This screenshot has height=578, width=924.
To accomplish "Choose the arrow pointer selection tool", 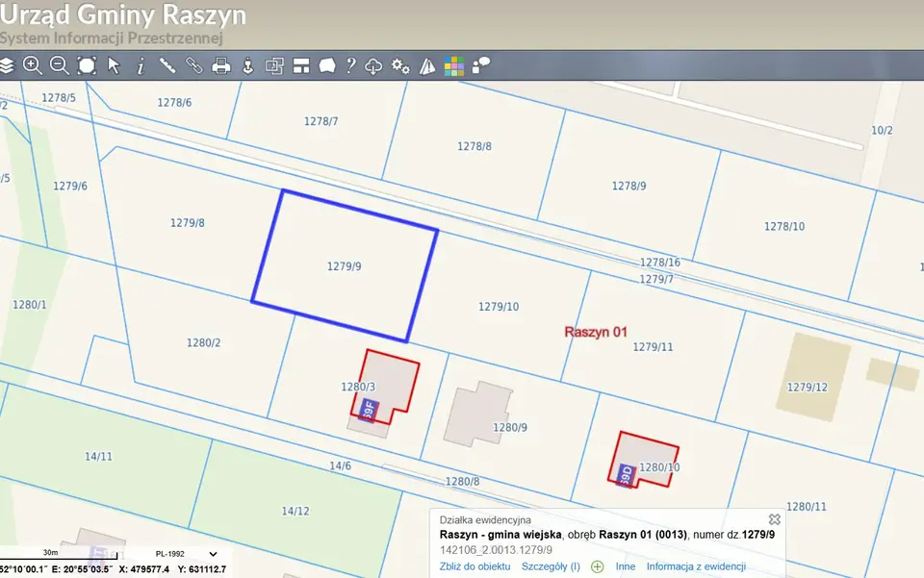I will coord(114,65).
